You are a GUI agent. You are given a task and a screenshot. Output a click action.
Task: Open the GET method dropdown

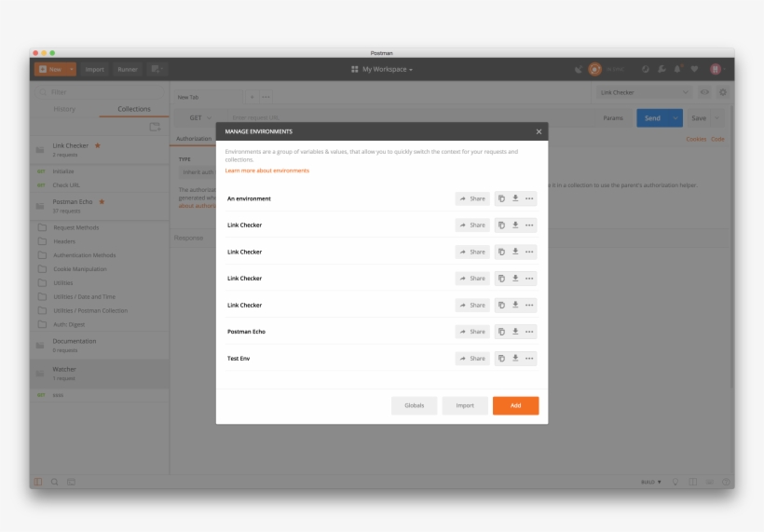[200, 118]
